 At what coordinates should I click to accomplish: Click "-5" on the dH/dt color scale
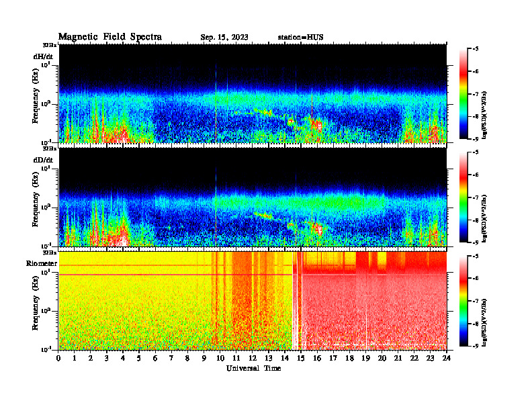(x=476, y=49)
